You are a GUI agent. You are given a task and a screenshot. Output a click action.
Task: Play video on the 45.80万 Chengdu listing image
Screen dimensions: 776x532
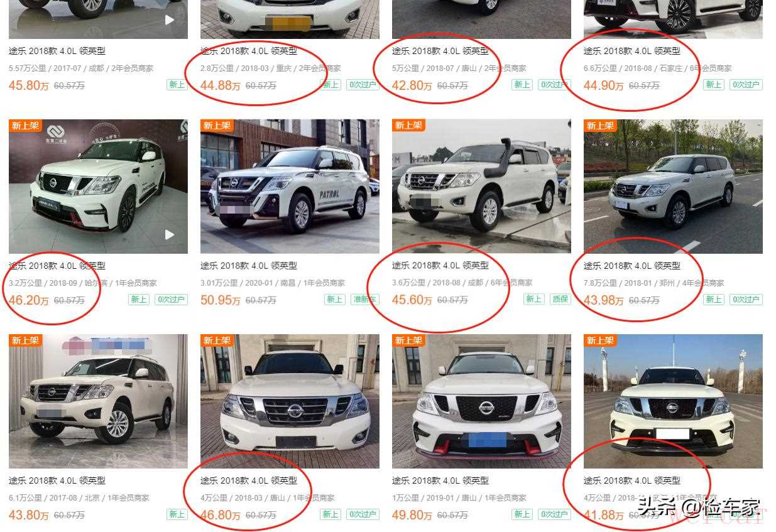(x=170, y=19)
